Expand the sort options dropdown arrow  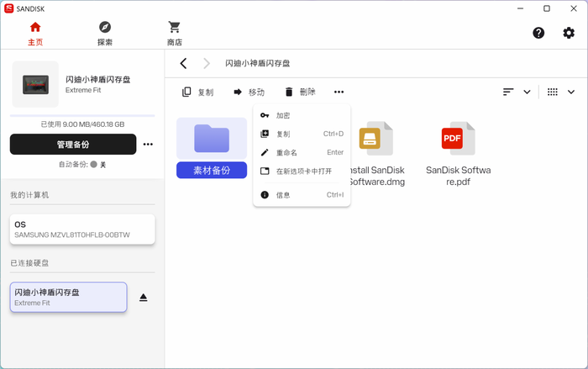527,92
